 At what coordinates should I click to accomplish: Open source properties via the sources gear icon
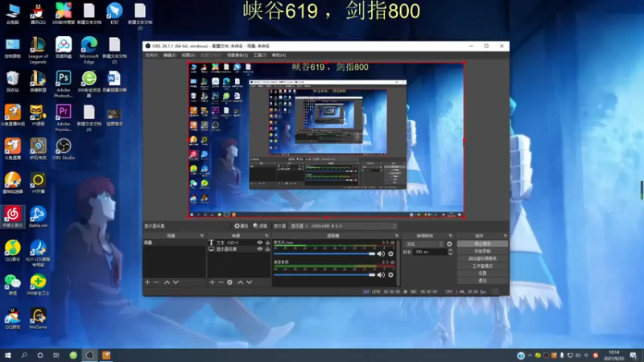(x=230, y=282)
